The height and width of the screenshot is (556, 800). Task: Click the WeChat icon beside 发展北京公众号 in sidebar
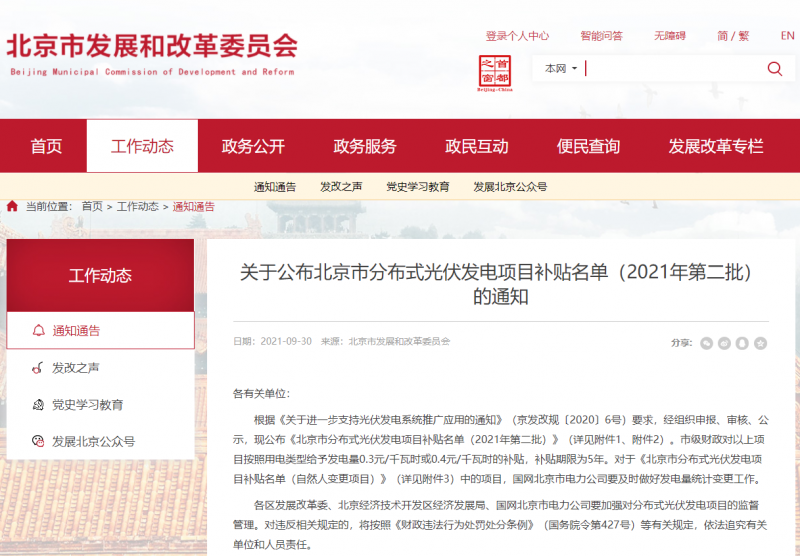tap(38, 441)
